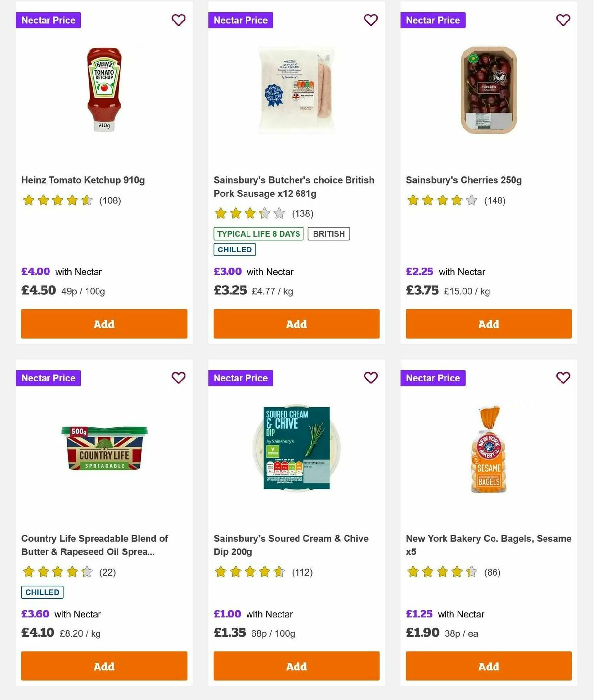This screenshot has height=700, width=594.
Task: Add Country Life Spreadable to the trolley
Action: [103, 666]
